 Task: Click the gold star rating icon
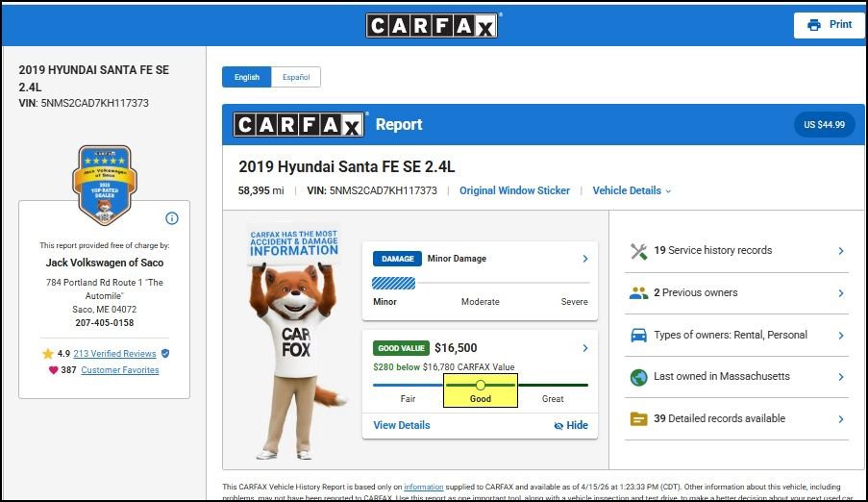pyautogui.click(x=48, y=354)
